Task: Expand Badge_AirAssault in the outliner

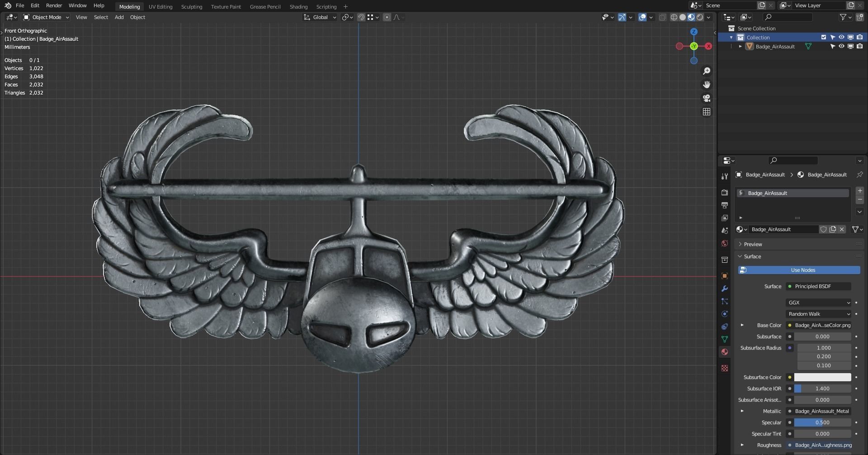Action: 740,46
